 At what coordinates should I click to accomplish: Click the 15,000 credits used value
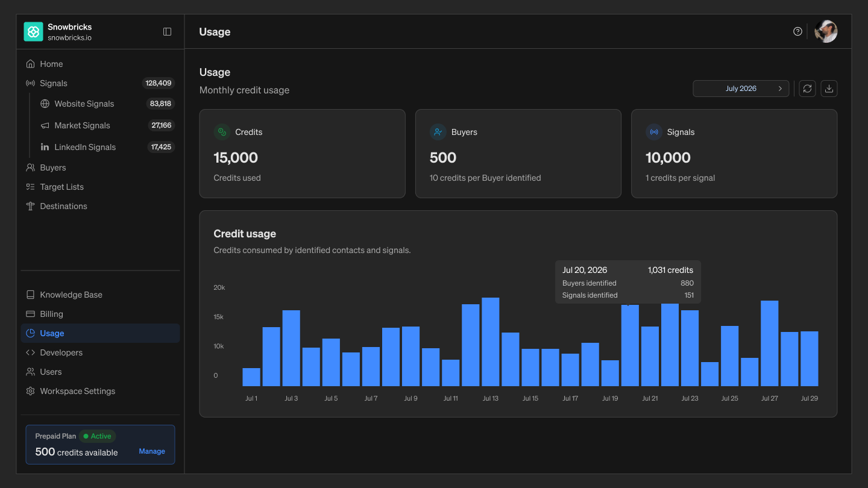pos(236,158)
